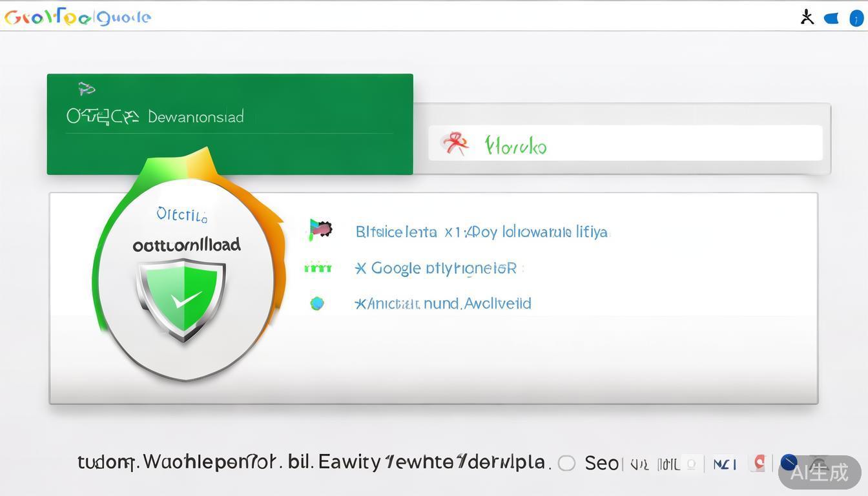
Task: Open the Google ptlyrigneieR link
Action: (x=436, y=267)
